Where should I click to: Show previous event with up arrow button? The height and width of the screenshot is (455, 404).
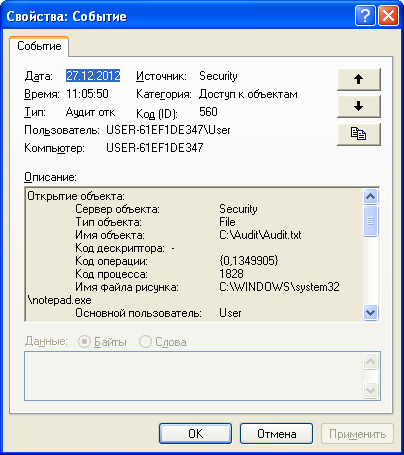click(359, 79)
